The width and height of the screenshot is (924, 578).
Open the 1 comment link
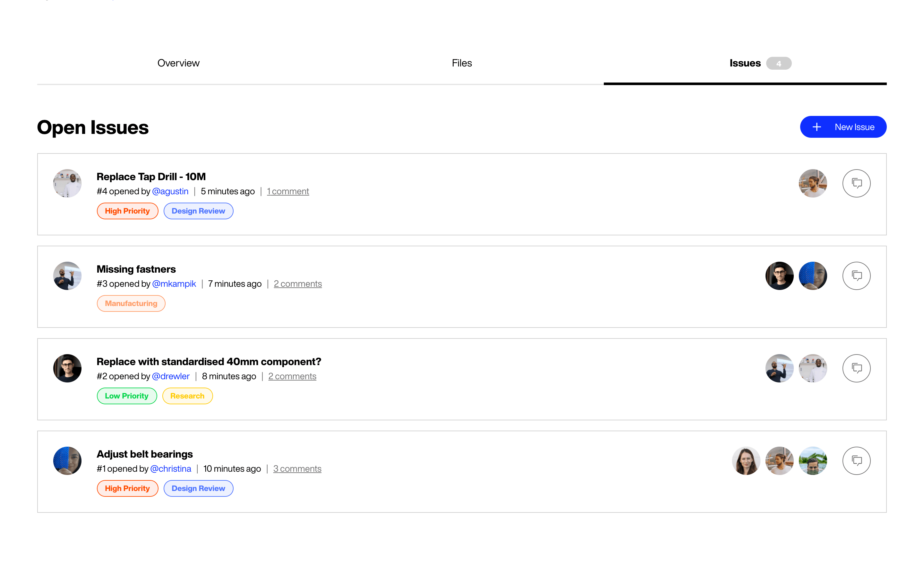pos(288,191)
